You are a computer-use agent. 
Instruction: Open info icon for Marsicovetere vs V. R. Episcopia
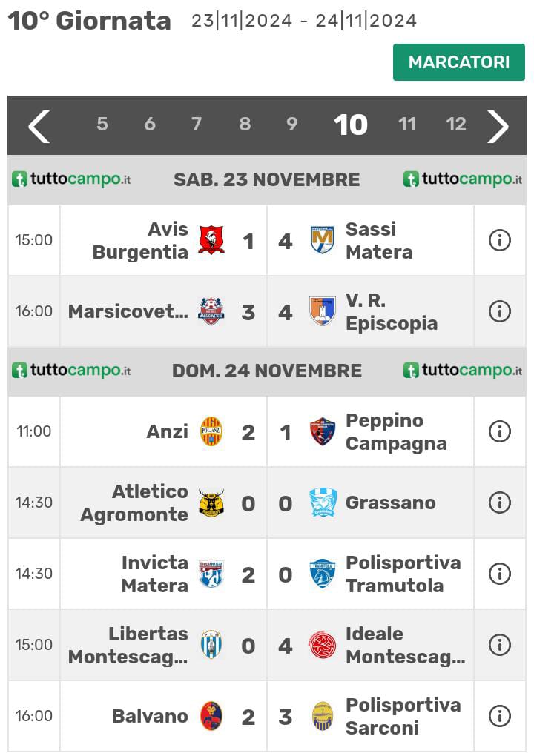[x=499, y=311]
